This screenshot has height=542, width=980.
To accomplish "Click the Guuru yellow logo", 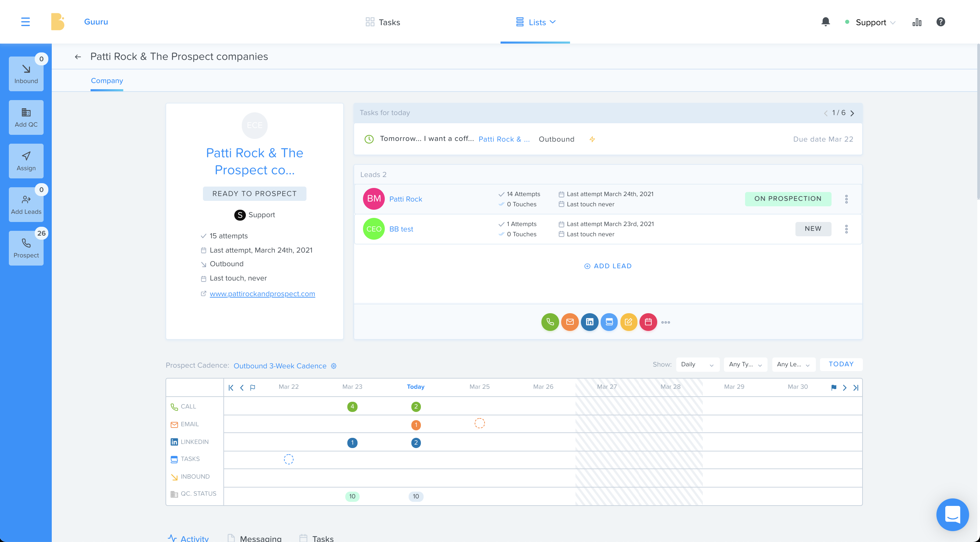I will coord(58,22).
